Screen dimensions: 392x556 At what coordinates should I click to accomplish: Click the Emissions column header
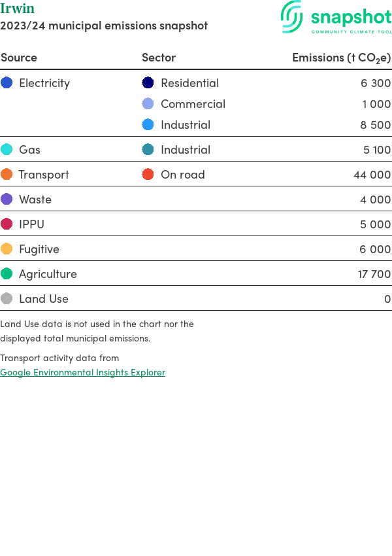tap(341, 58)
